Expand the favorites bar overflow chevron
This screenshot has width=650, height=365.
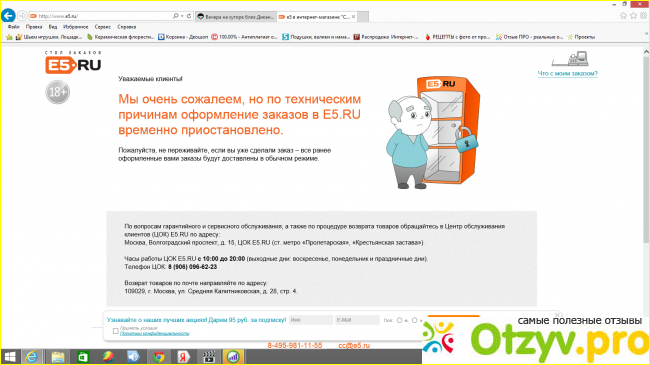[646, 34]
